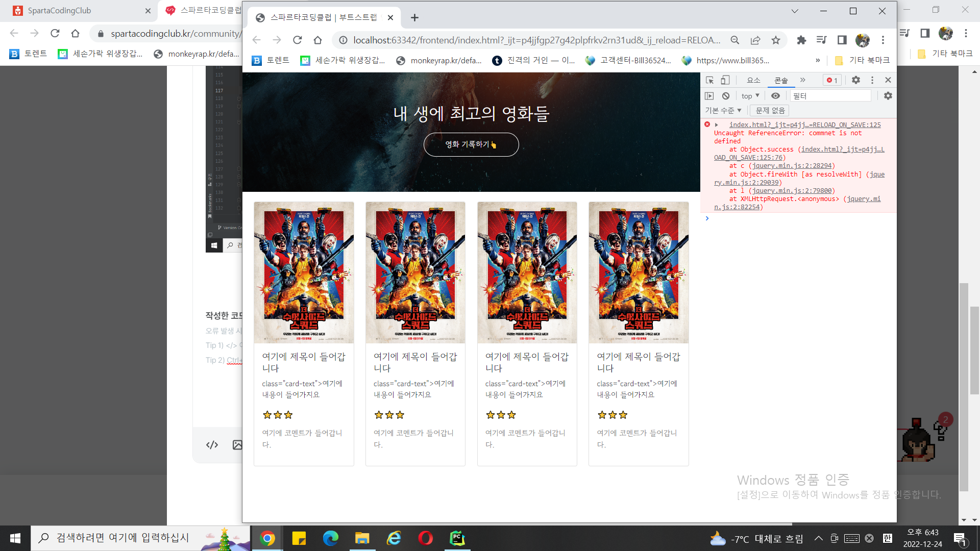Open the front Chrome window's three-dot menu
Screen dimensions: 980x551
click(883, 40)
